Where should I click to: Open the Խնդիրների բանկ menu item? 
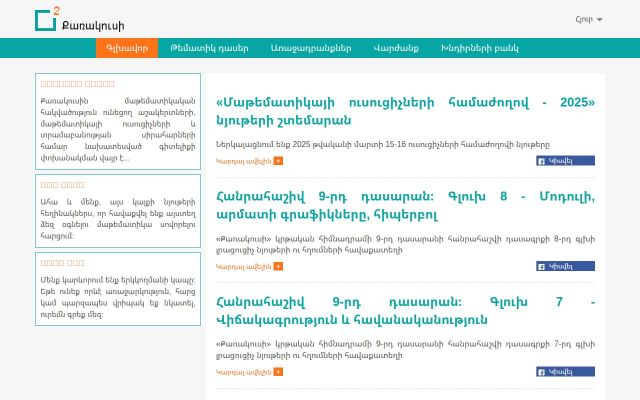click(480, 48)
